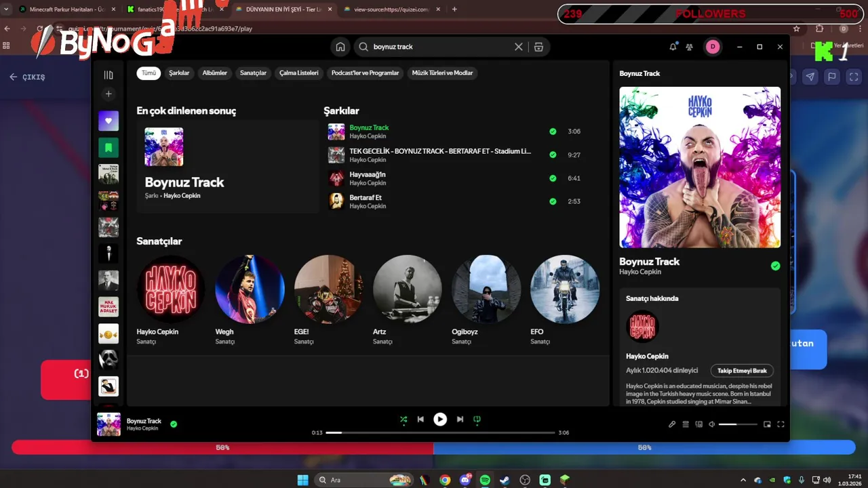This screenshot has width=868, height=488.
Task: Open the green bookmark Your Episodes item
Action: coord(108,148)
